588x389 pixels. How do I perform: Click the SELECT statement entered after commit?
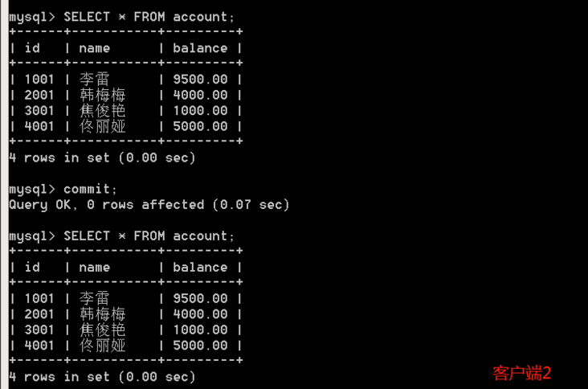pyautogui.click(x=149, y=235)
